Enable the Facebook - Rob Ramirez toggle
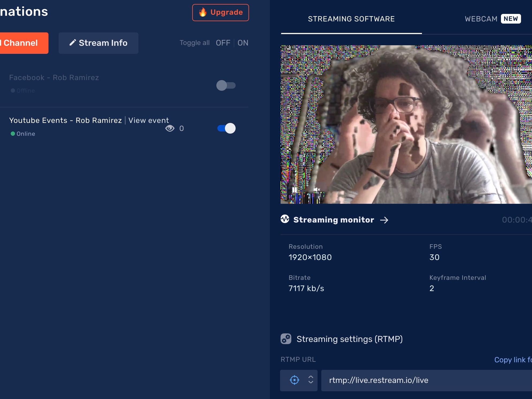Image resolution: width=532 pixels, height=399 pixels. pos(226,85)
